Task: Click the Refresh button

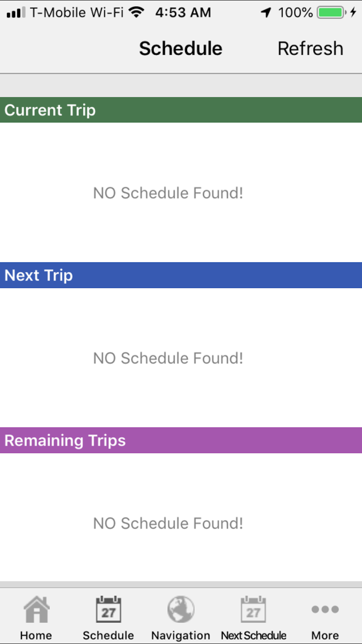Action: (x=310, y=49)
